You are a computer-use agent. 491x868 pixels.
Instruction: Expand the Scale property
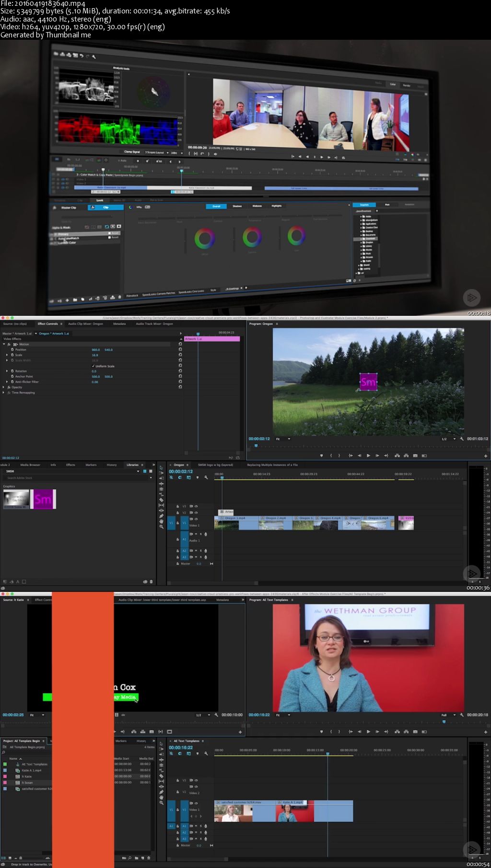pyautogui.click(x=7, y=355)
